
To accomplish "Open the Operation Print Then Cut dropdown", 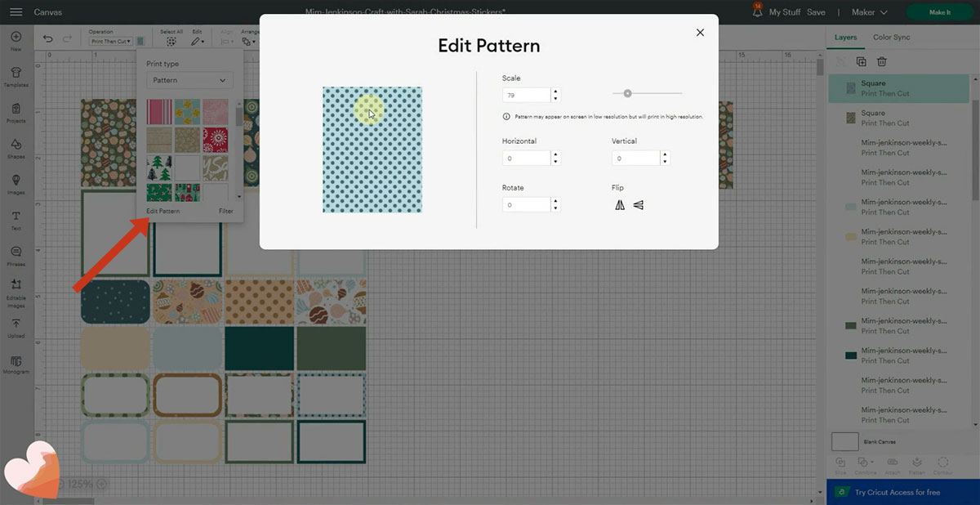I will pos(109,41).
